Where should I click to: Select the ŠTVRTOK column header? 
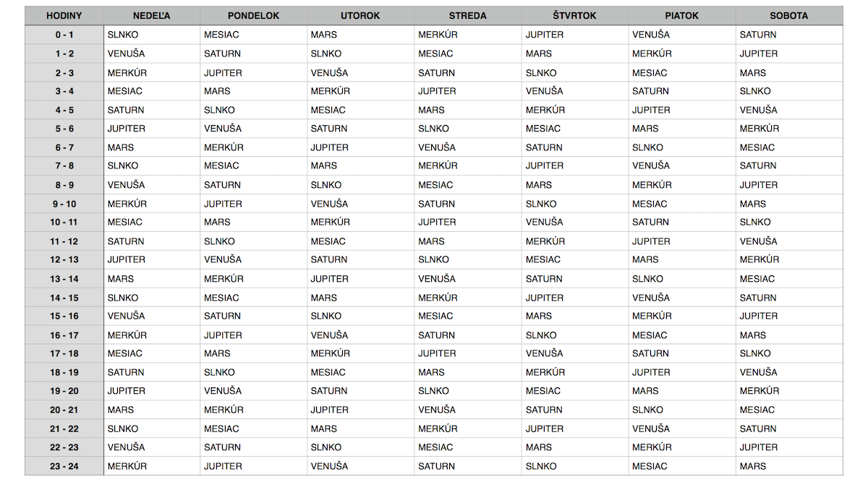(x=574, y=16)
